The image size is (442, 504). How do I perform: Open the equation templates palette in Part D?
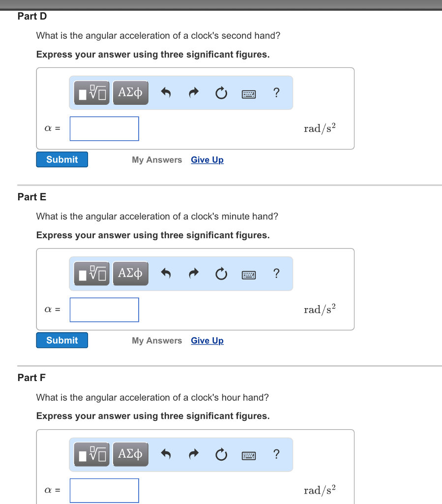coord(91,93)
